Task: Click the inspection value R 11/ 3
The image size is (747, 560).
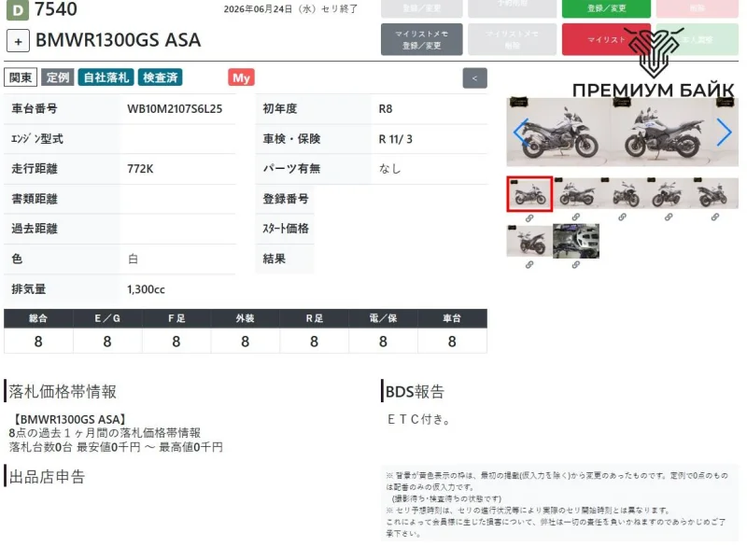Action: 395,139
